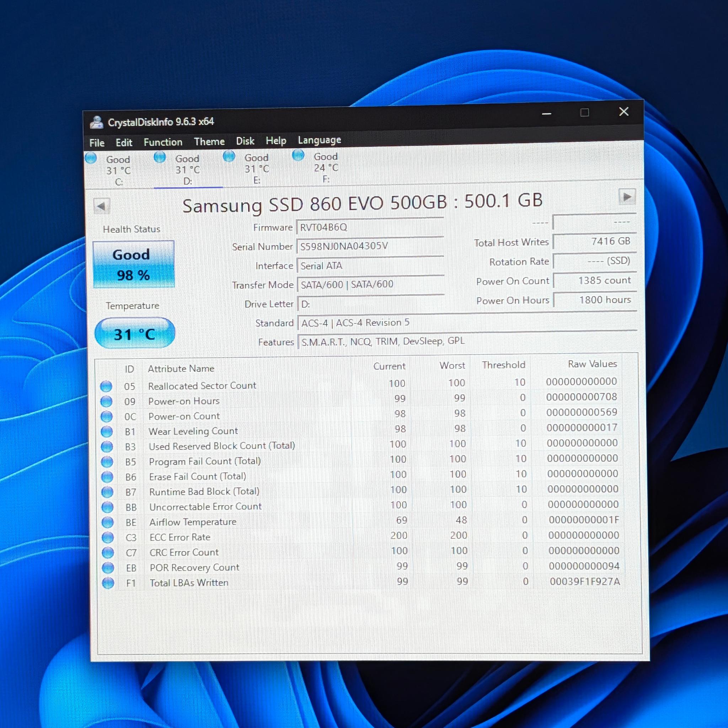Click the Total Host Writes value 7416 GB
The width and height of the screenshot is (728, 728).
click(x=595, y=241)
